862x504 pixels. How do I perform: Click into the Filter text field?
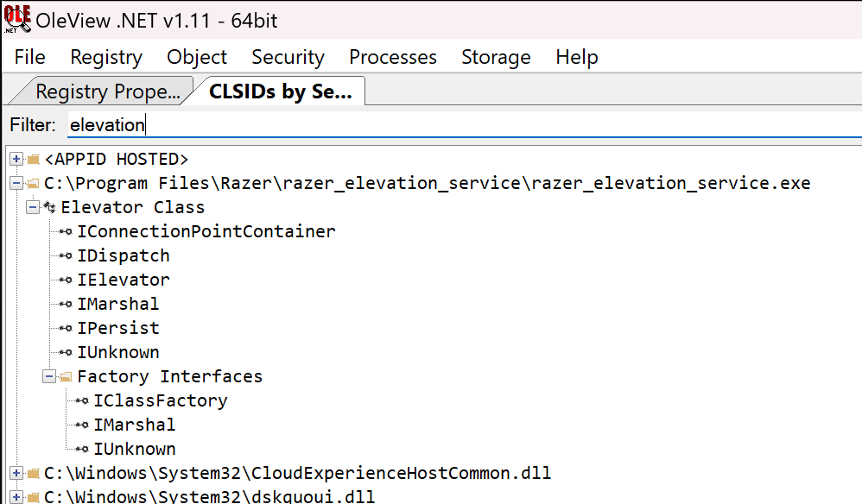point(432,125)
